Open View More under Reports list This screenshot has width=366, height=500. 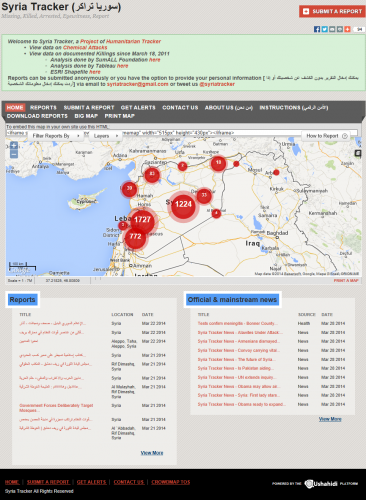pos(152,453)
